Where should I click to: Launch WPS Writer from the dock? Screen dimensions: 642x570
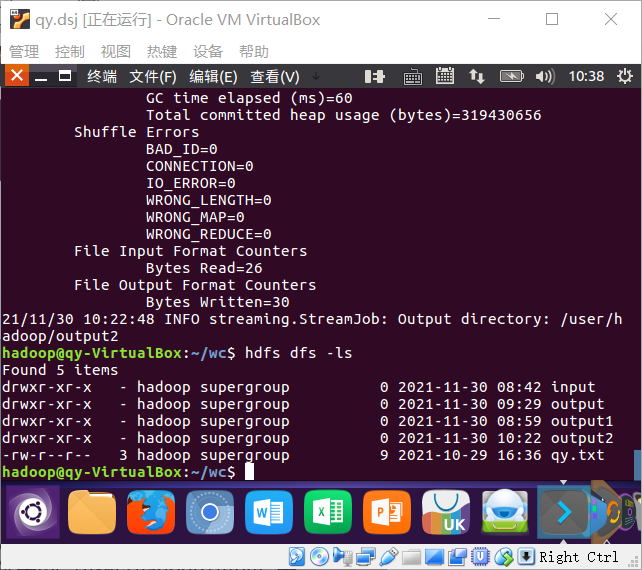269,512
